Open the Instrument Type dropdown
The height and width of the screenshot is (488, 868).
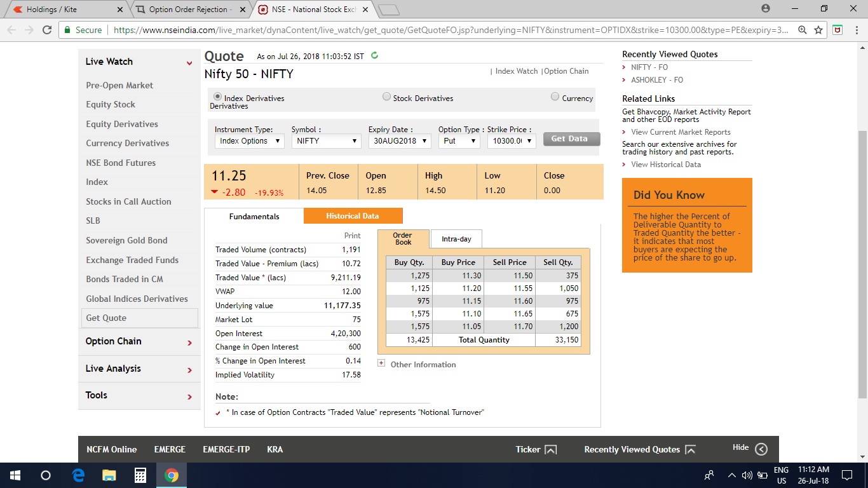point(249,141)
